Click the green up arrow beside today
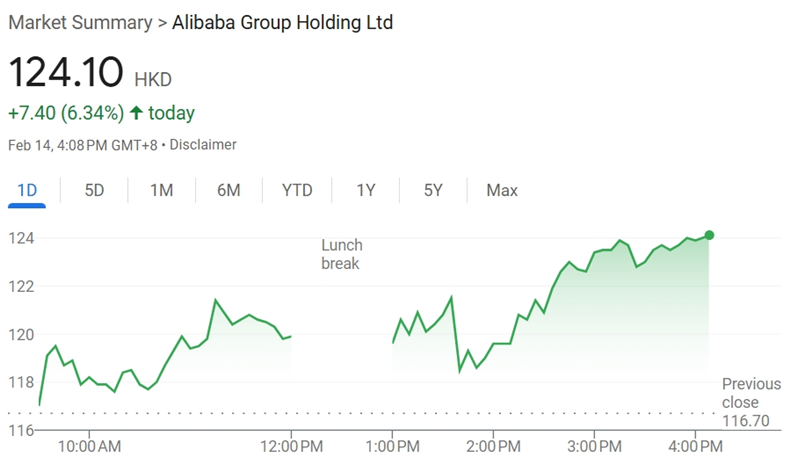Viewport: 797px width, 457px height. point(136,112)
